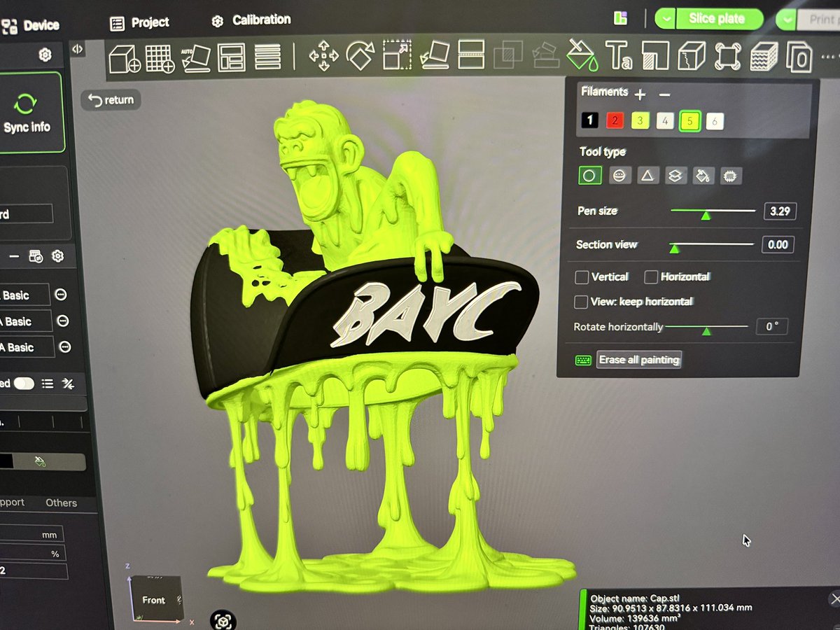The width and height of the screenshot is (840, 630).
Task: Check View: keep horizontal
Action: tap(580, 302)
